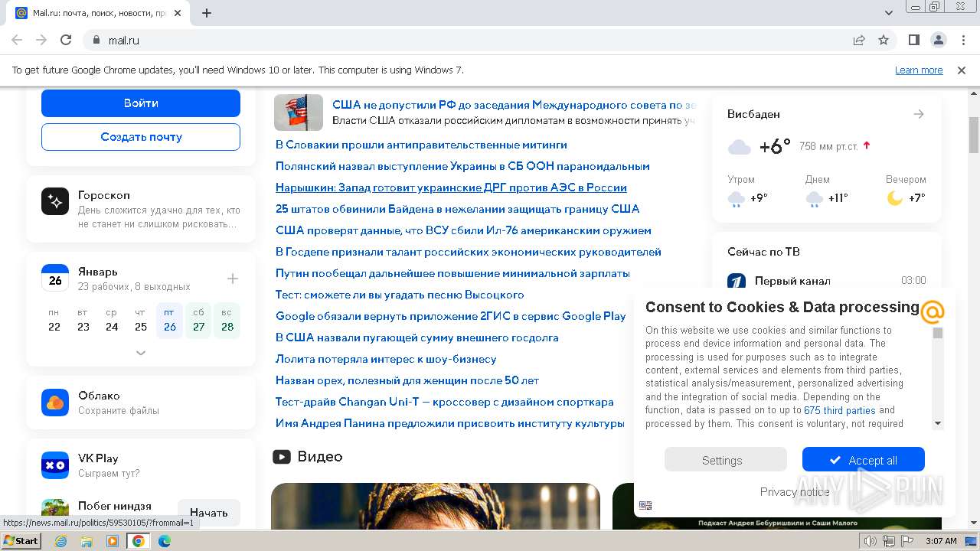This screenshot has width=980, height=551.
Task: Open the Лолита шоу-бизнес headline
Action: (x=386, y=359)
